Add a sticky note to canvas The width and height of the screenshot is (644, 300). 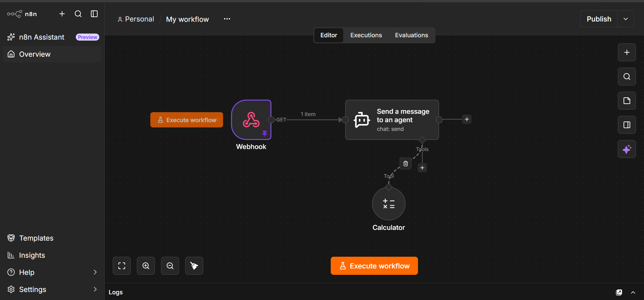(627, 101)
